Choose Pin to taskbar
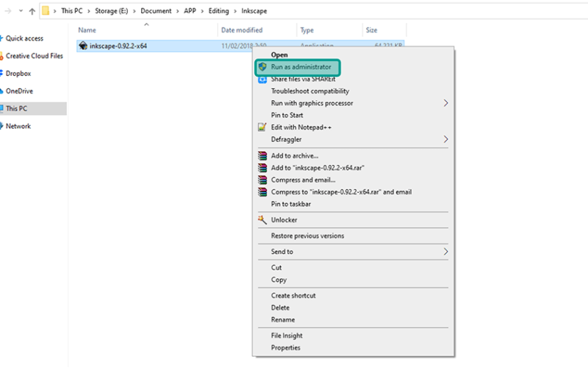 pyautogui.click(x=291, y=204)
